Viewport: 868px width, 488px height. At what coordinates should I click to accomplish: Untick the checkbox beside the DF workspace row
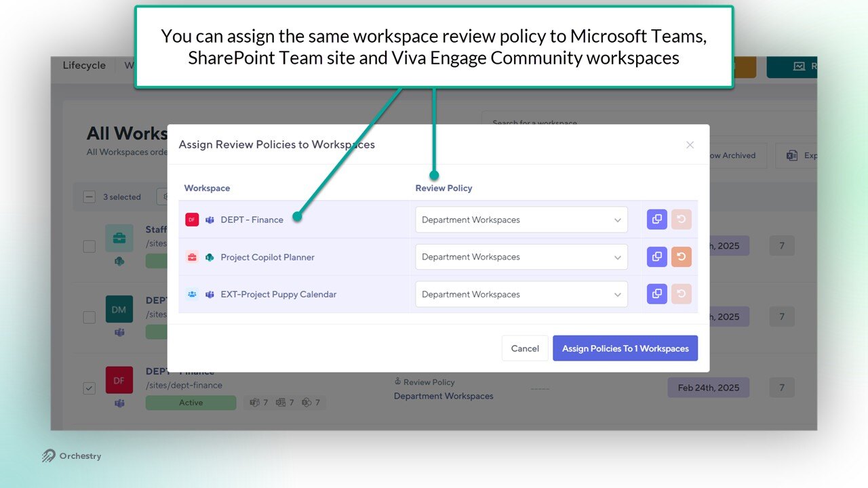coord(90,388)
